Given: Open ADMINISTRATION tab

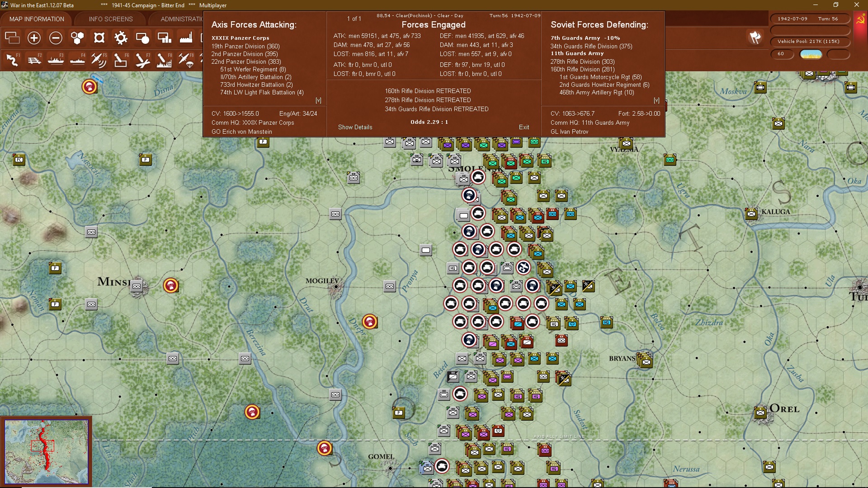Looking at the screenshot, I should 182,19.
